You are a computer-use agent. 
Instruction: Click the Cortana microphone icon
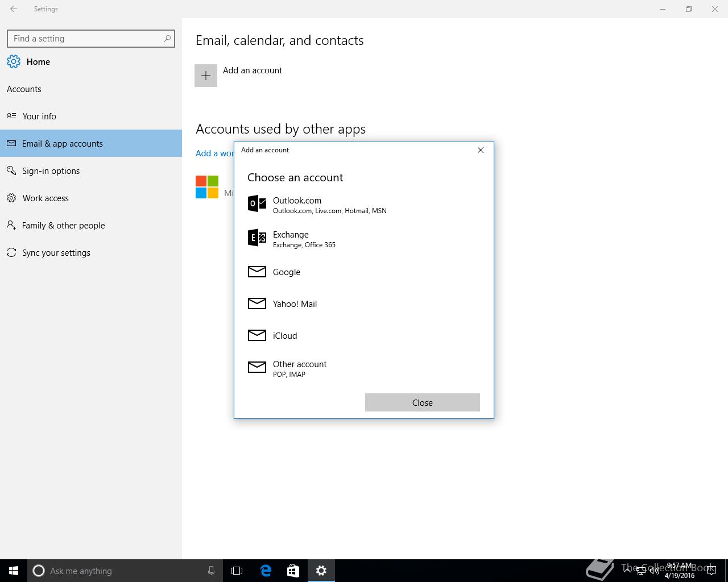211,571
